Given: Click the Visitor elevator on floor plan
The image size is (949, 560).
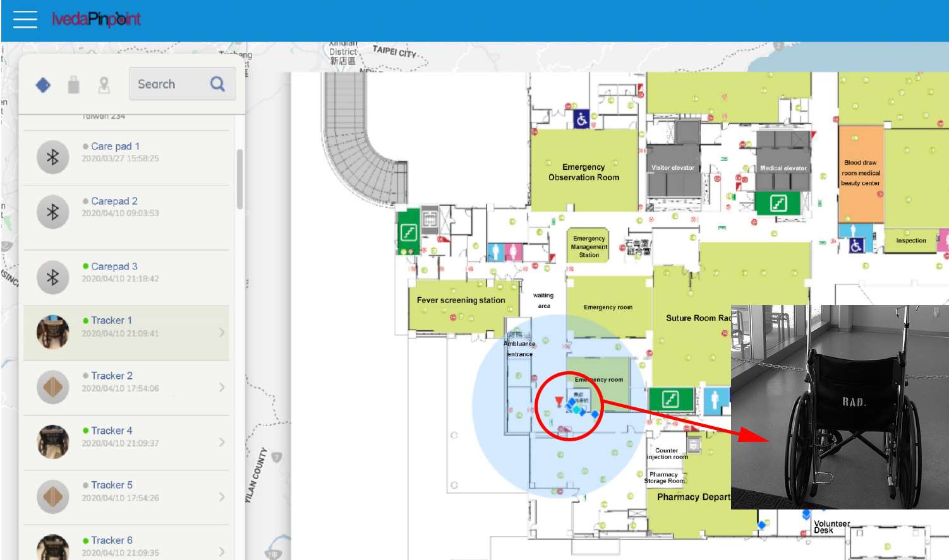Looking at the screenshot, I should pyautogui.click(x=673, y=167).
